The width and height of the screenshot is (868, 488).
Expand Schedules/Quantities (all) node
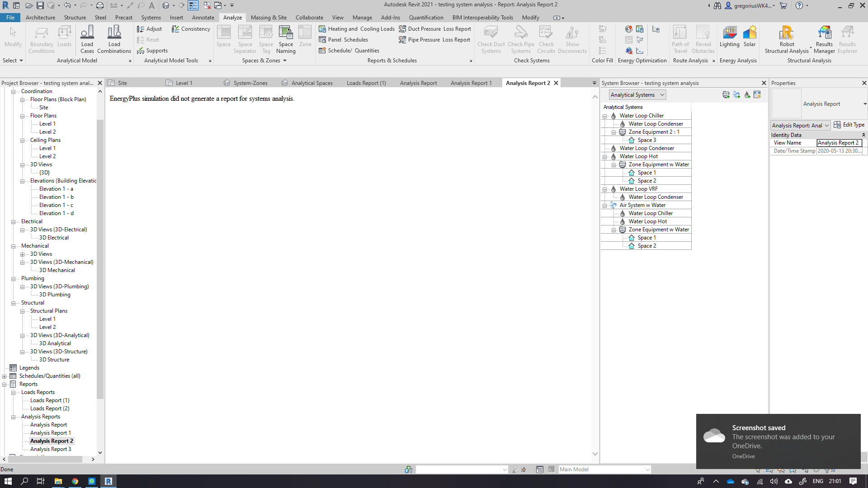(x=5, y=376)
